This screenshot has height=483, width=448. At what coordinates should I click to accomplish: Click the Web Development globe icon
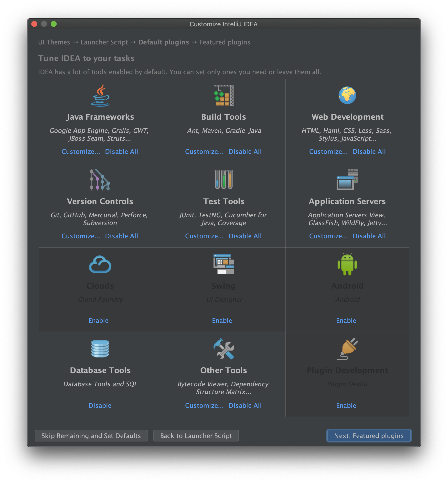(x=347, y=95)
